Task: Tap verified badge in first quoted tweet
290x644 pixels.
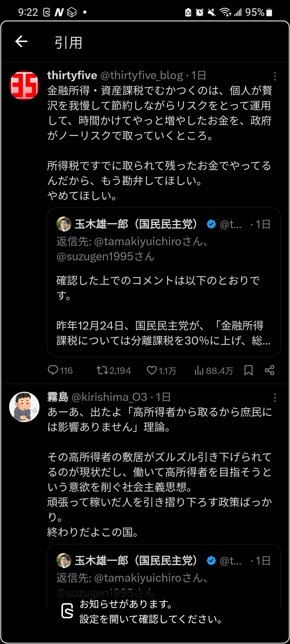Action: (211, 224)
